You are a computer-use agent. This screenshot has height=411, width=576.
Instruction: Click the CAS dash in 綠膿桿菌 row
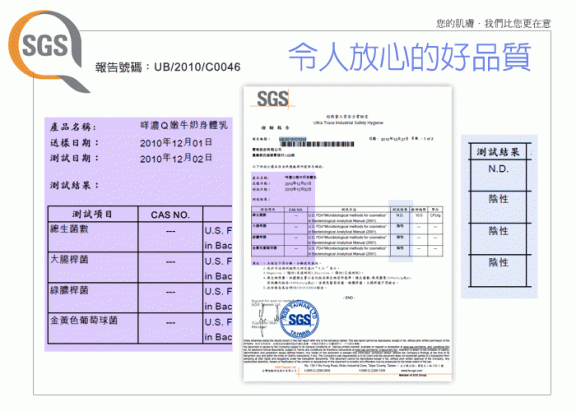(x=170, y=292)
